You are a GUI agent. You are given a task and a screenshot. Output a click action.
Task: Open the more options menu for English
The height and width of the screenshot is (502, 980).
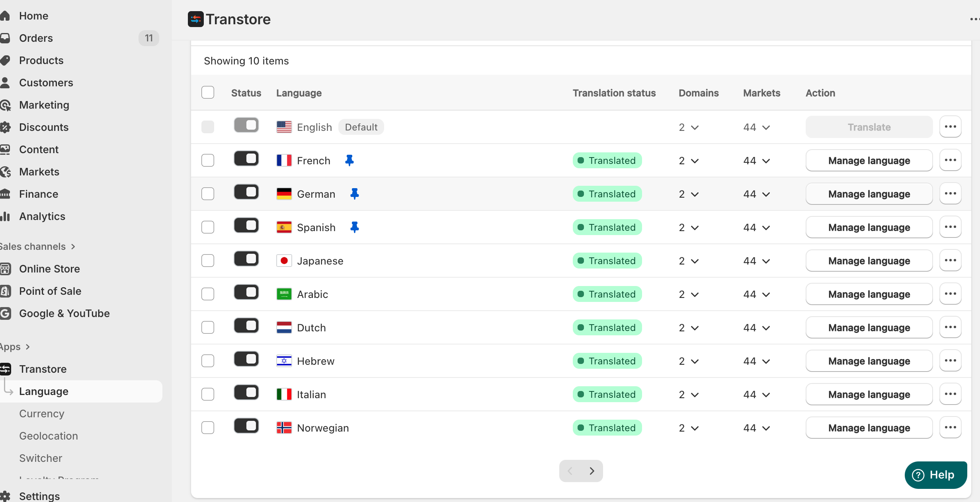950,127
